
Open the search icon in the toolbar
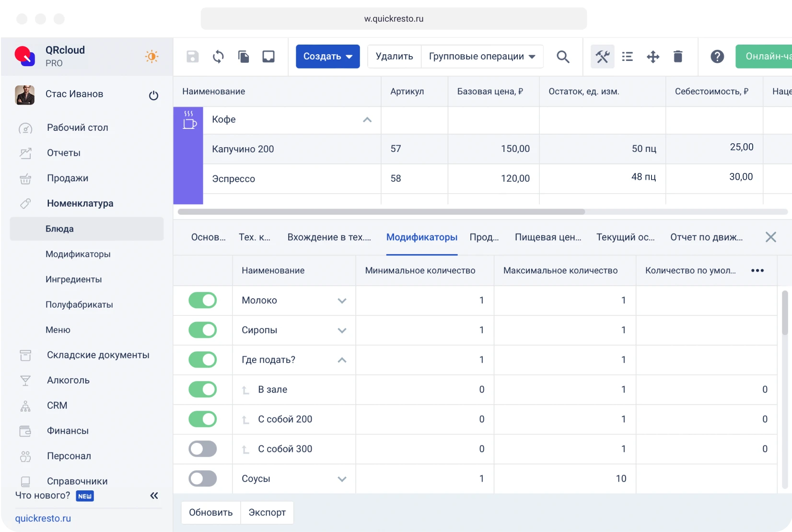pos(563,56)
